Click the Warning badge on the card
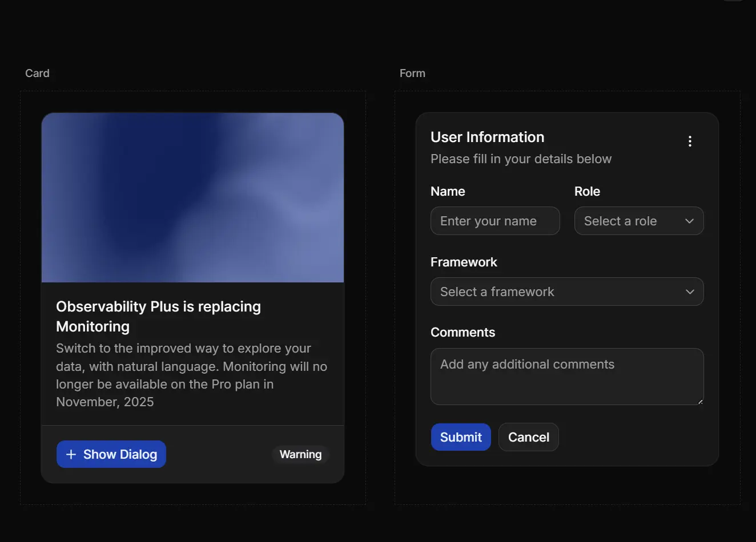Viewport: 756px width, 542px height. 300,454
